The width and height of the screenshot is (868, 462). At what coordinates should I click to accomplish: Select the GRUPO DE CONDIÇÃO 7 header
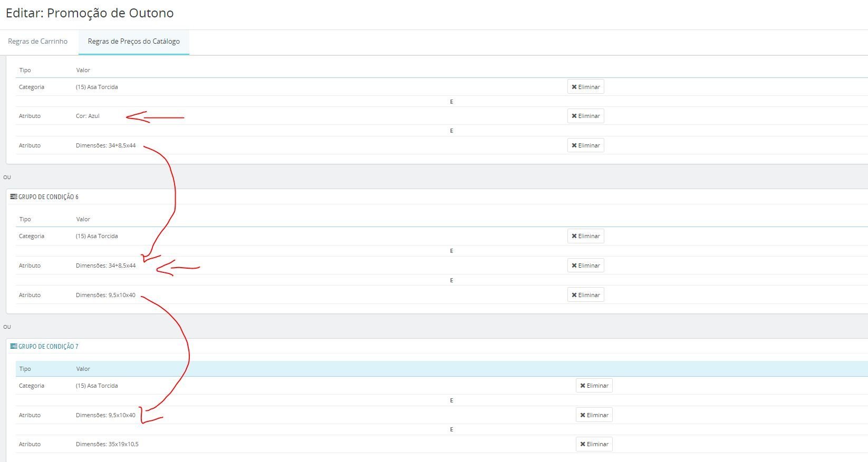[49, 347]
